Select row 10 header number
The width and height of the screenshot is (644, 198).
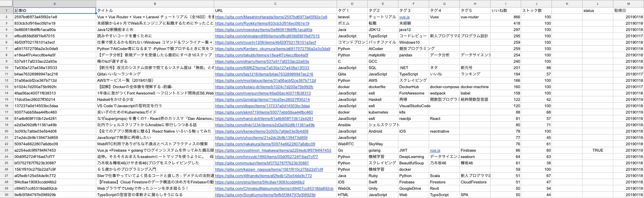click(6, 68)
